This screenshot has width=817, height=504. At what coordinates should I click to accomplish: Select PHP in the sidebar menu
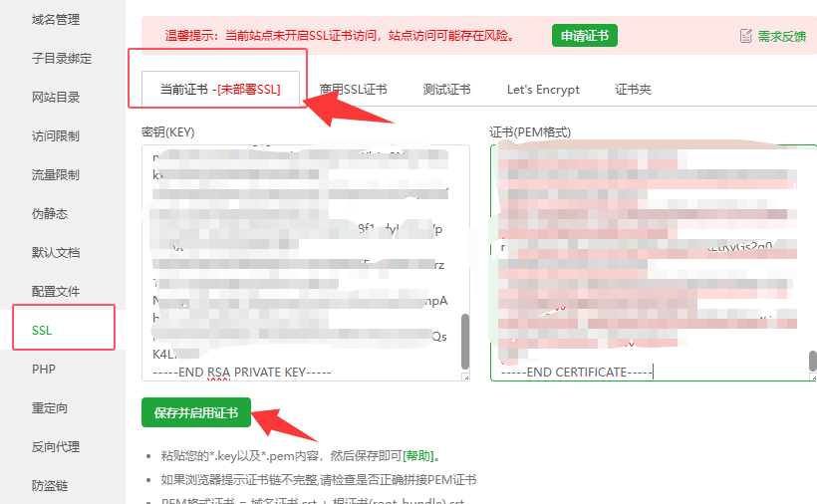pos(43,369)
